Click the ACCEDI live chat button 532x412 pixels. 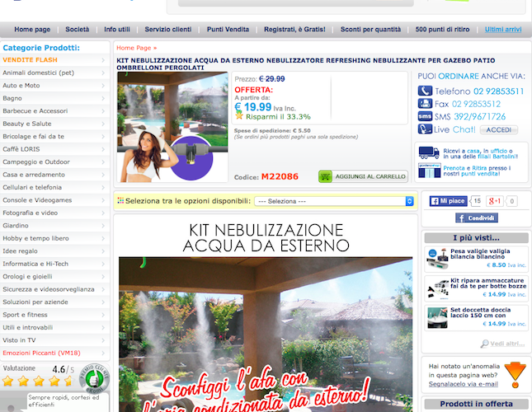(x=499, y=129)
